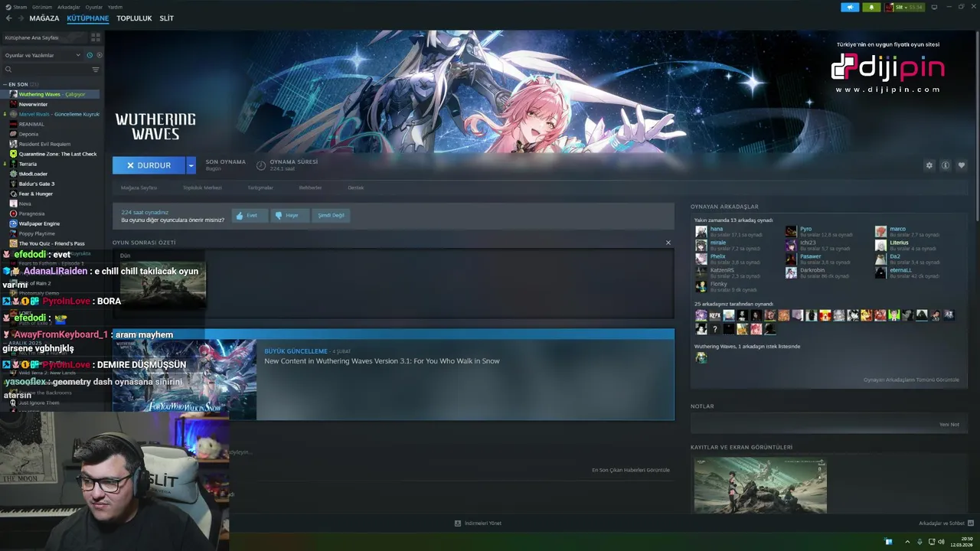
Task: Open the green notifications bell
Action: click(x=871, y=7)
